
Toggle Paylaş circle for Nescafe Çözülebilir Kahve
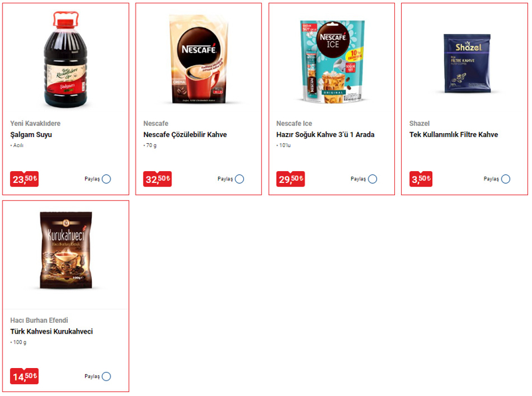point(239,179)
